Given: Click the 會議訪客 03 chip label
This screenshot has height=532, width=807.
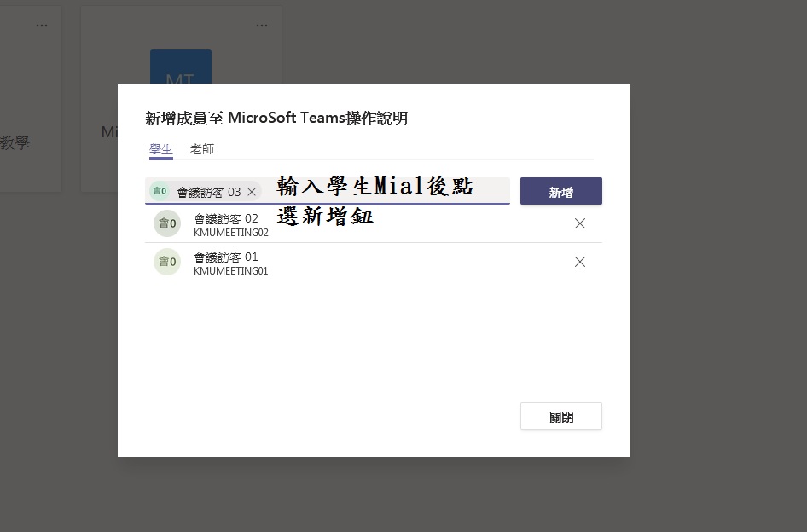Looking at the screenshot, I should (x=209, y=193).
